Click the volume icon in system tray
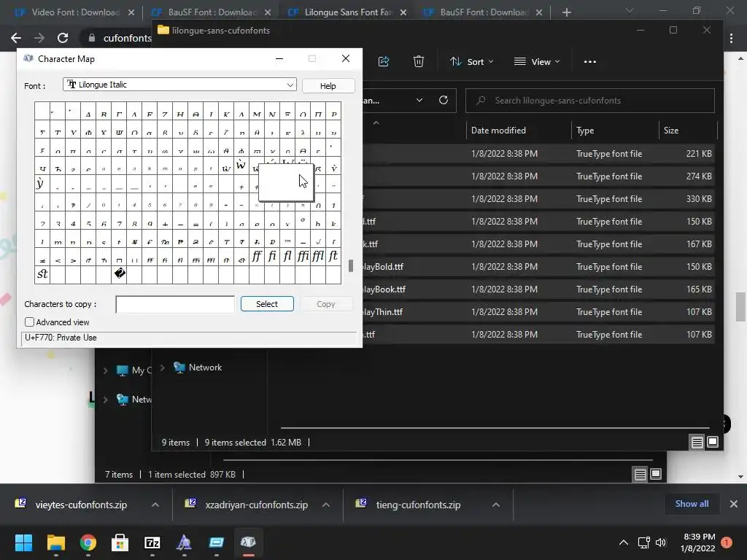747x560 pixels. click(661, 542)
